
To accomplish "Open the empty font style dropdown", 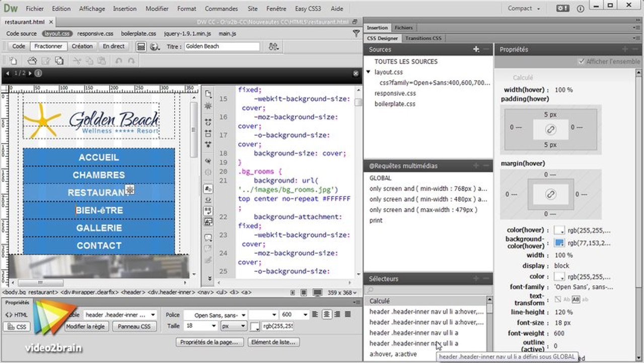I will (x=263, y=315).
